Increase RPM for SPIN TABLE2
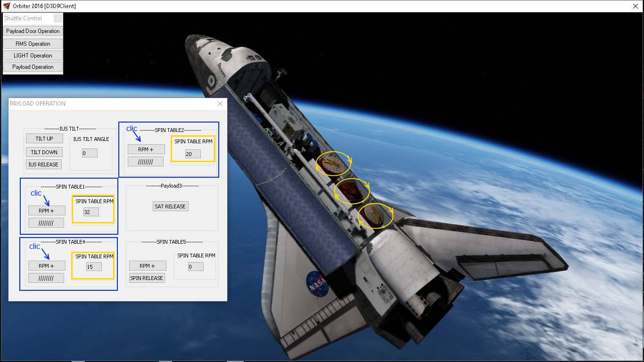This screenshot has height=362, width=644. 146,149
